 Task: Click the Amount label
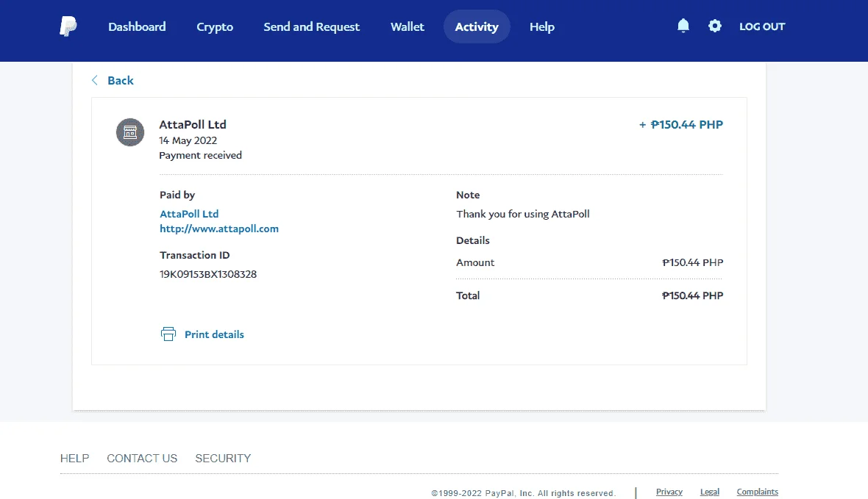pyautogui.click(x=475, y=262)
